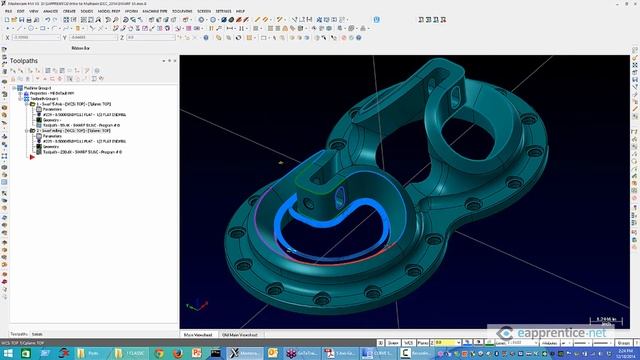Open Chrome from the taskbar
The image size is (640, 360).
159,353
